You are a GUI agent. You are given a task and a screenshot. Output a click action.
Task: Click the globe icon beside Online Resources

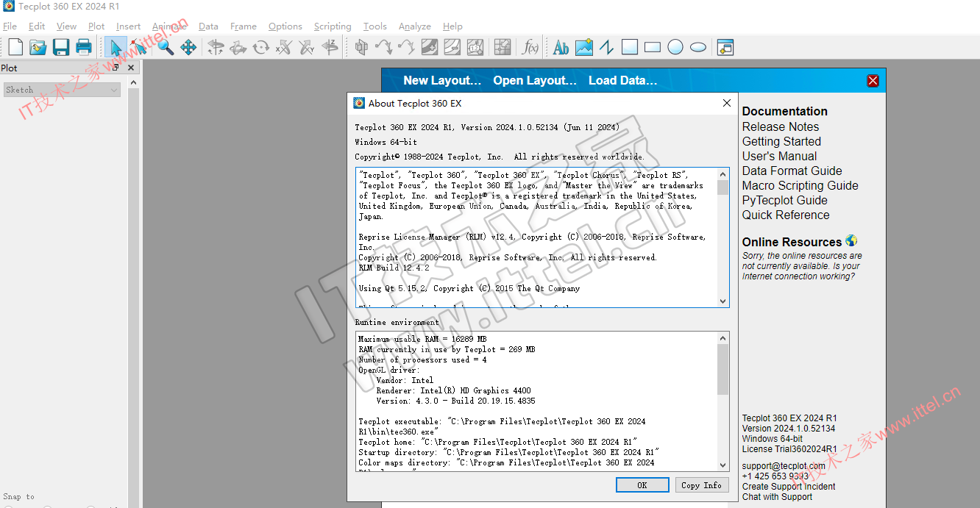(x=851, y=241)
